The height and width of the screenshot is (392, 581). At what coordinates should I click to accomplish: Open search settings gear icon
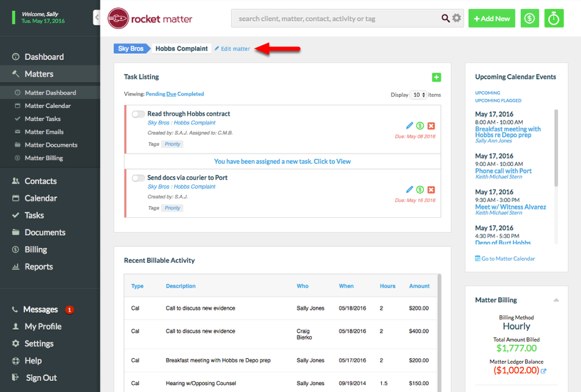click(456, 18)
